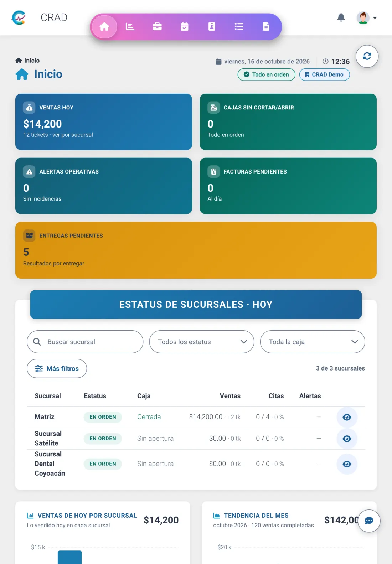Click the $14,200.00 sales value for Matriz
Viewport: 392px width, 564px height.
pos(206,417)
